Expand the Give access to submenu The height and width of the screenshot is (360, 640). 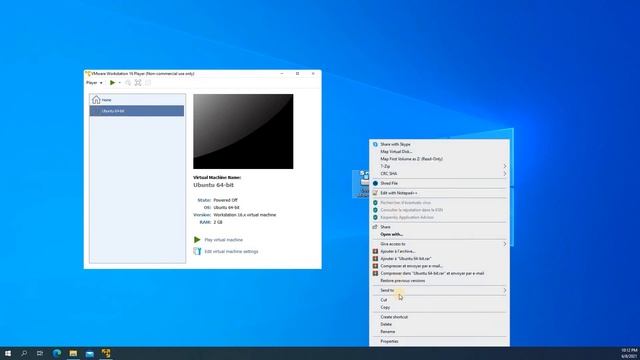439,244
